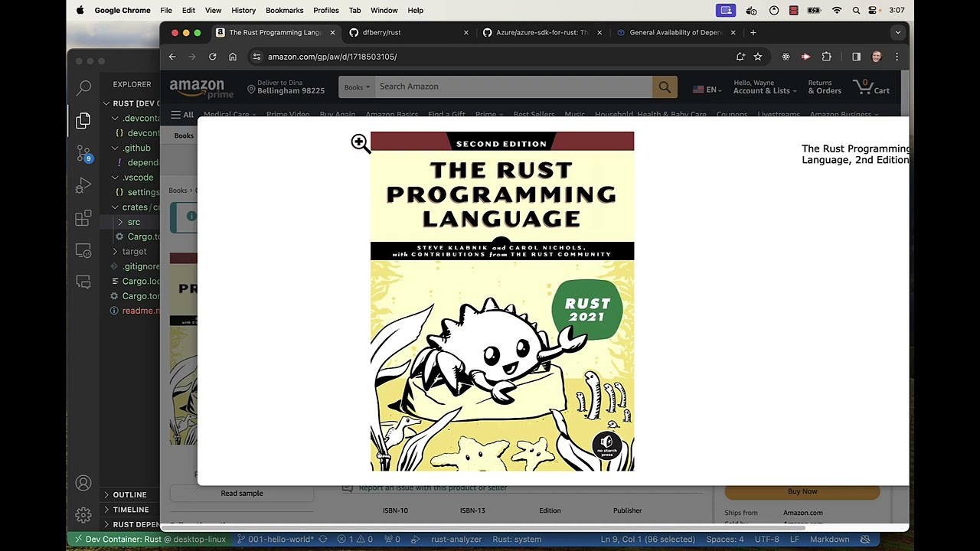The width and height of the screenshot is (980, 551).
Task: Open macOS Spotlight search icon
Action: tap(855, 11)
